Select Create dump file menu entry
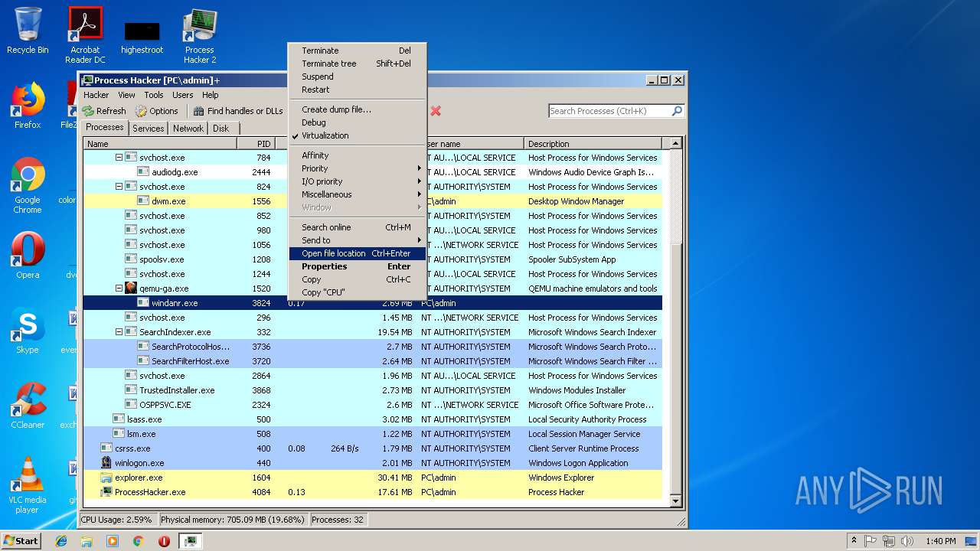The image size is (980, 551). tap(357, 109)
